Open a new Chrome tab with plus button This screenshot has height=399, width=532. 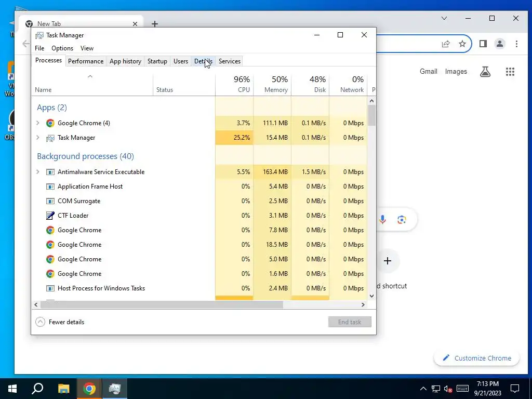(x=155, y=24)
